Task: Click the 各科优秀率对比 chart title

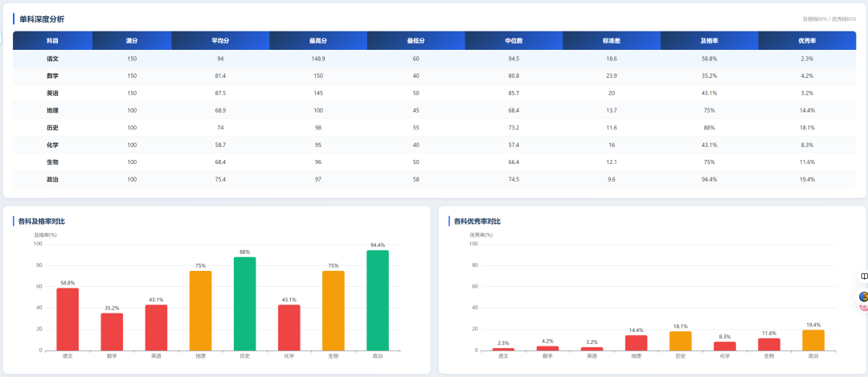Action: tap(477, 221)
